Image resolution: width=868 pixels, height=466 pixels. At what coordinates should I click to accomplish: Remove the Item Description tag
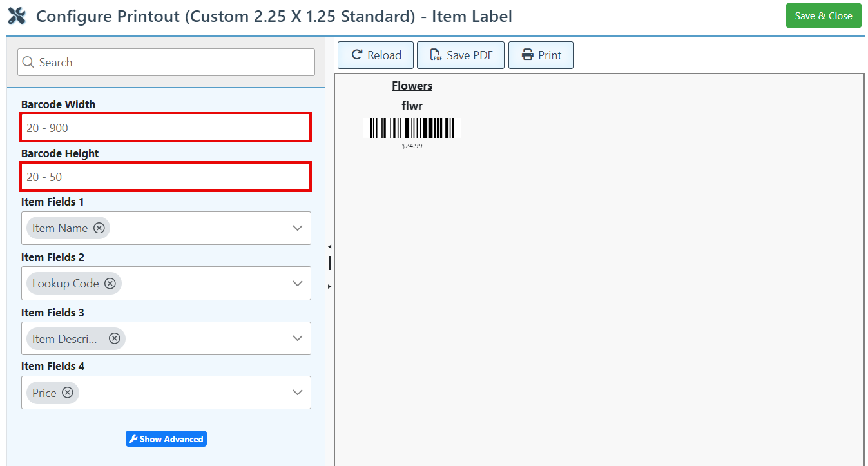(x=114, y=338)
